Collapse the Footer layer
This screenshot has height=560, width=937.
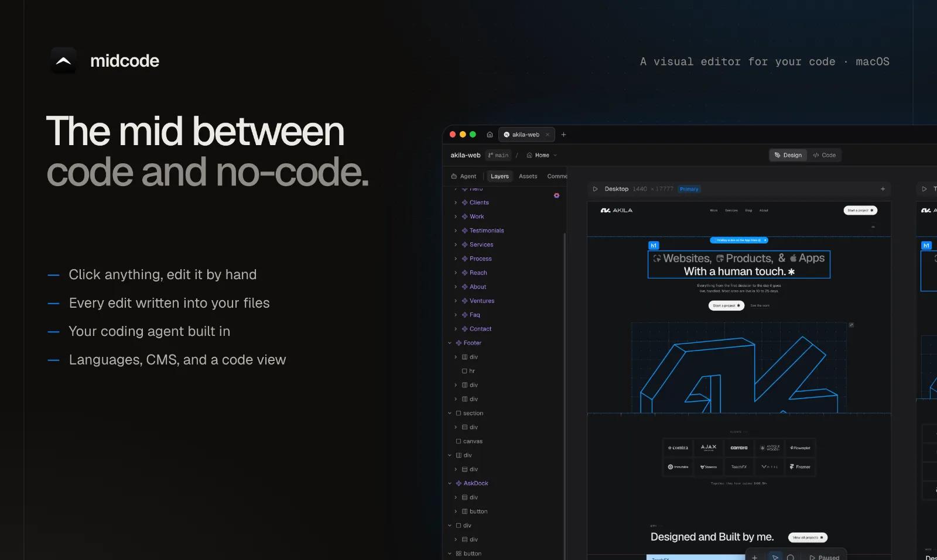pyautogui.click(x=450, y=343)
